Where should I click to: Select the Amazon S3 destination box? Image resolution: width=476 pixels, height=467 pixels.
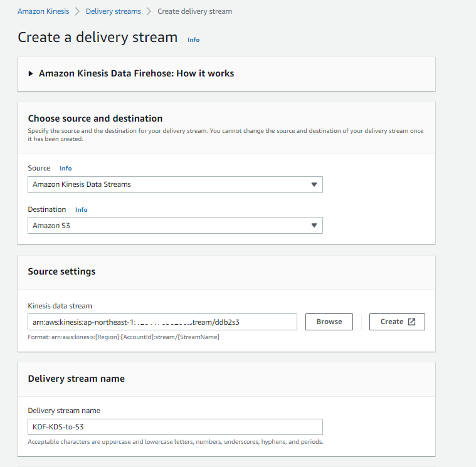[169, 225]
